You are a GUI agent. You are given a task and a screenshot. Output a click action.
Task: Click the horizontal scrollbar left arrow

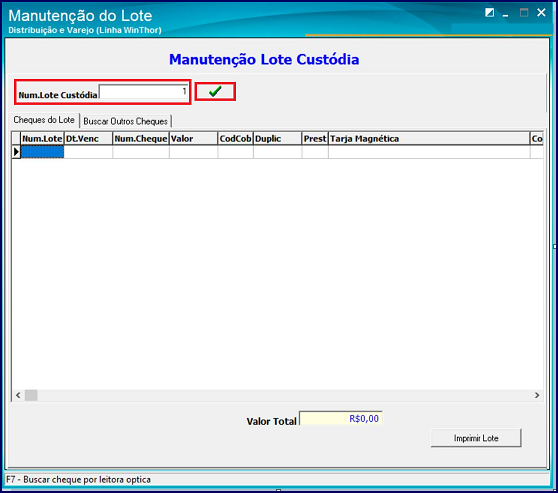pyautogui.click(x=18, y=395)
